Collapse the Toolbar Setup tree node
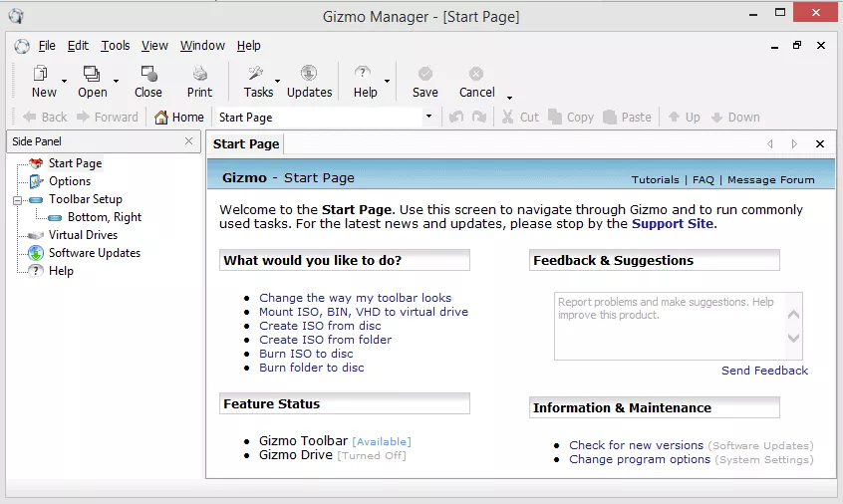 click(x=18, y=200)
